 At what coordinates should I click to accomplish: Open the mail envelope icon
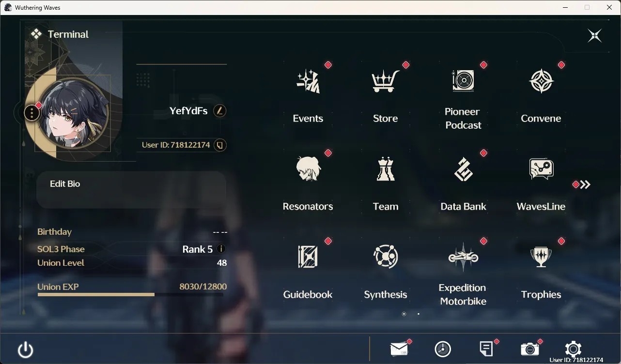coord(399,349)
